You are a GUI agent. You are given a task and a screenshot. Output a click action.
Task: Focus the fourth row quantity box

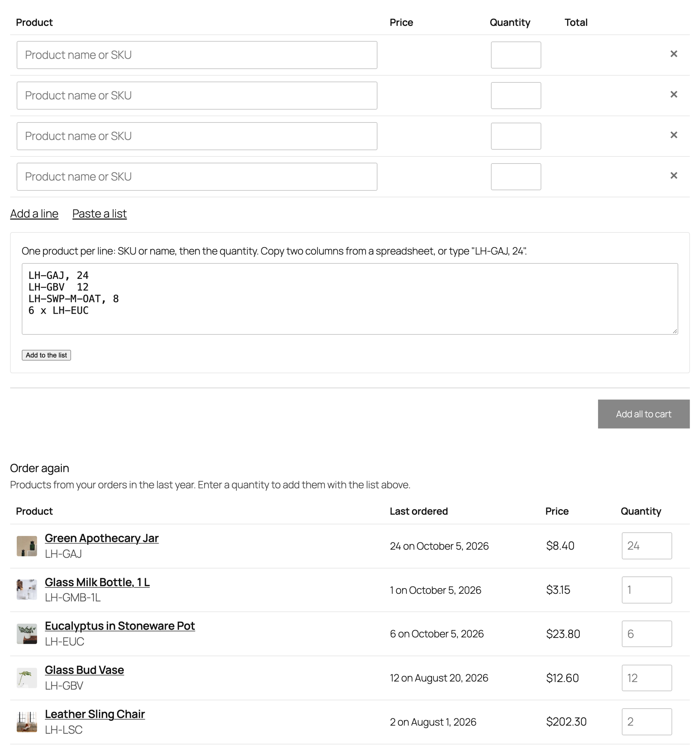click(x=516, y=176)
